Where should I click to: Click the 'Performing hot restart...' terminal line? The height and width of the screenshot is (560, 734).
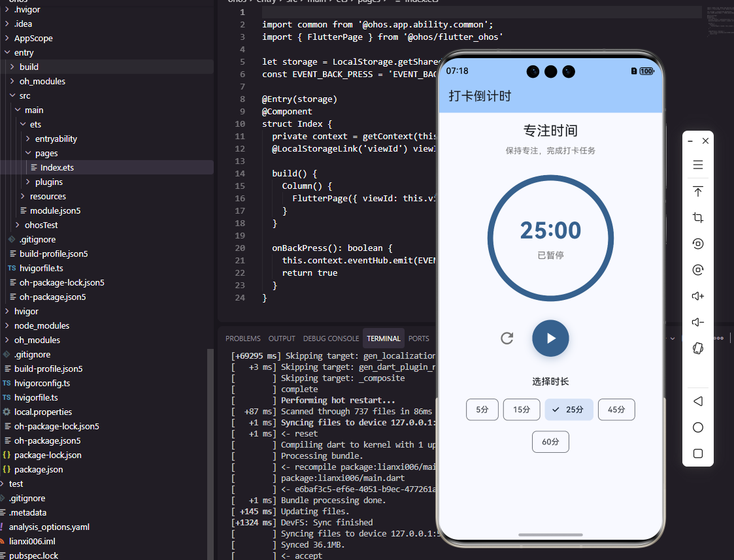(x=338, y=401)
